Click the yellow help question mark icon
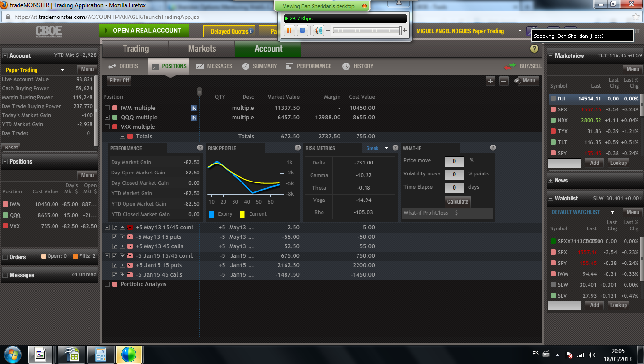Screen dimensions: 644x364 click(x=534, y=49)
